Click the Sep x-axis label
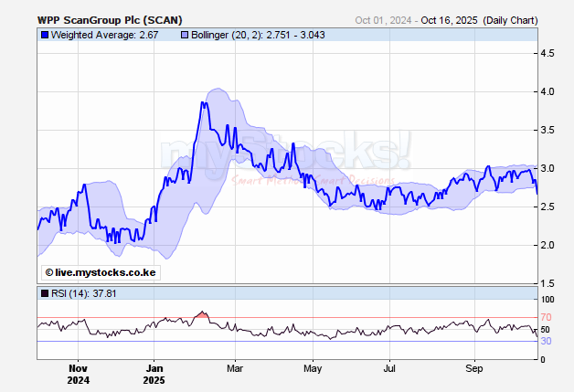The width and height of the screenshot is (574, 392). 474,371
